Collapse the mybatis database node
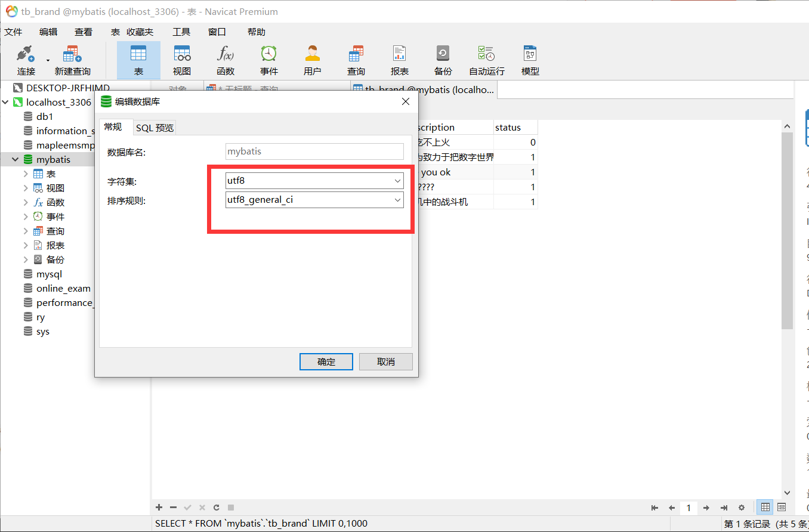The height and width of the screenshot is (532, 809). 16,160
